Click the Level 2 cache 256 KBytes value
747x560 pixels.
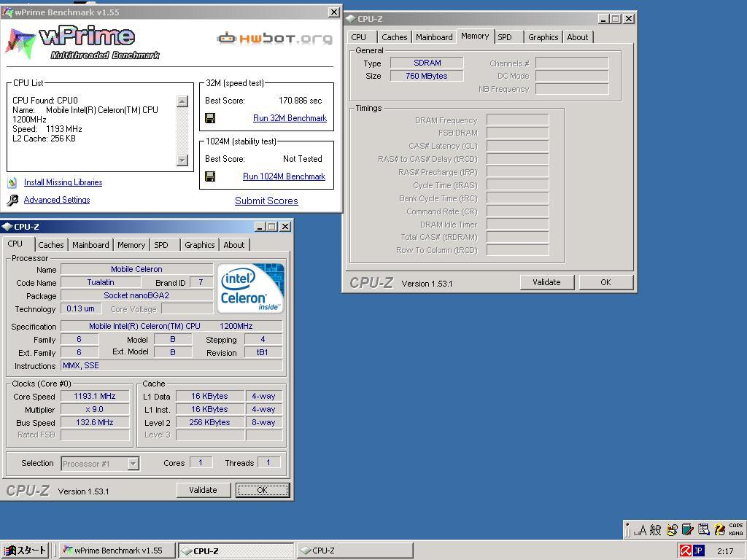tap(209, 422)
